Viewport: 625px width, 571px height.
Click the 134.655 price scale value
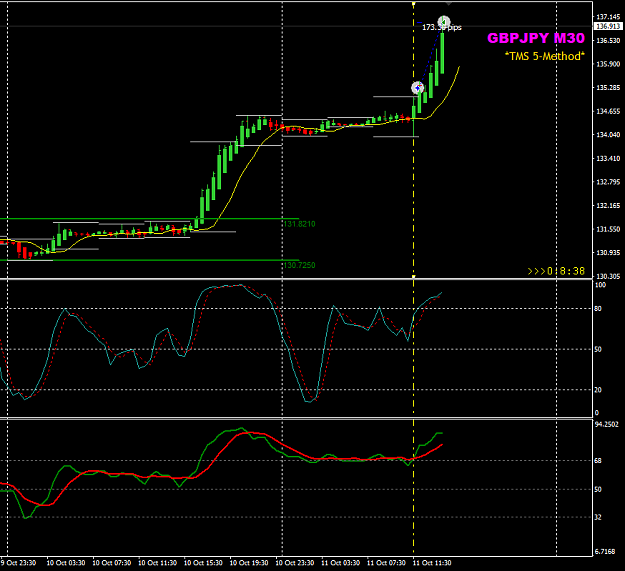pos(608,112)
